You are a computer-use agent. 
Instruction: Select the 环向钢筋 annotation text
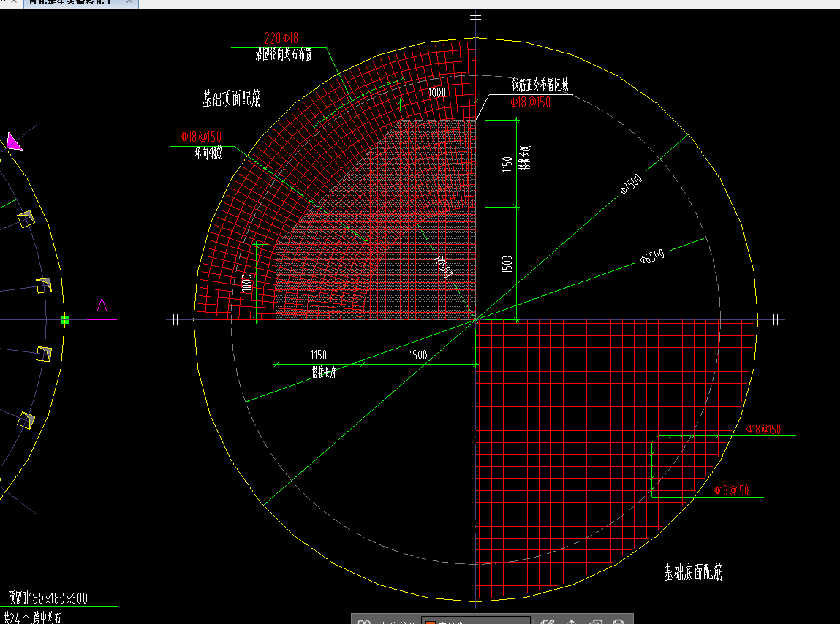click(x=208, y=153)
